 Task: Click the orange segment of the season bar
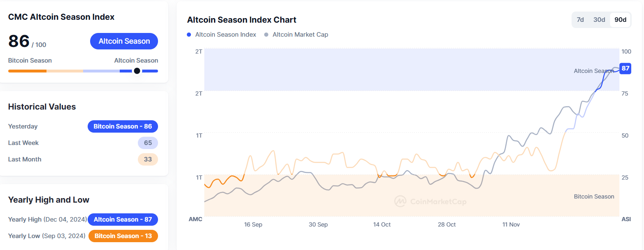(27, 71)
